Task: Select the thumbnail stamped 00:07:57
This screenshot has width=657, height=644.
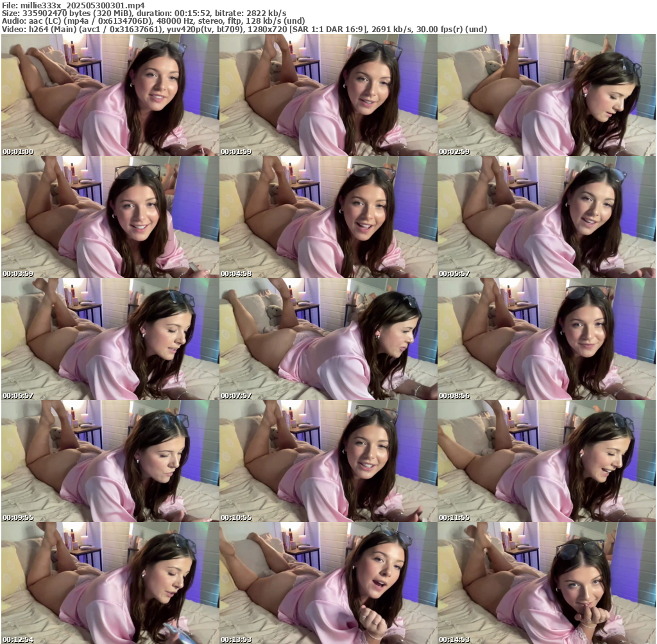Action: 328,339
